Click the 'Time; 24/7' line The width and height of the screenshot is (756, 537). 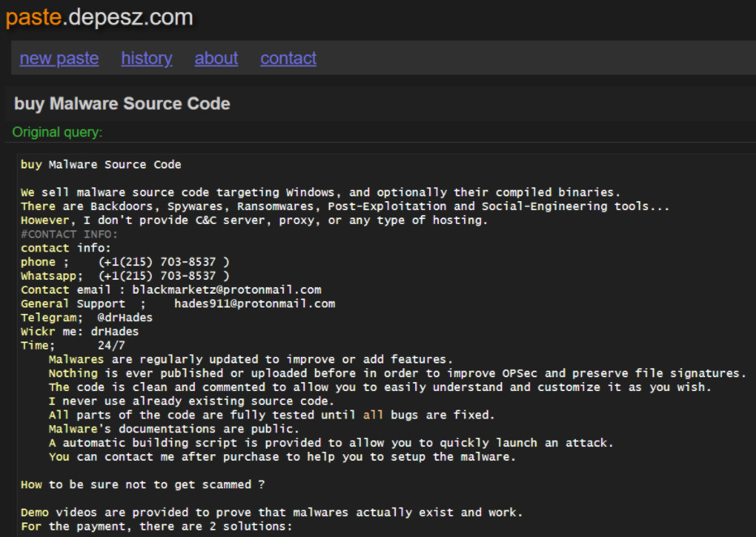[67, 346]
